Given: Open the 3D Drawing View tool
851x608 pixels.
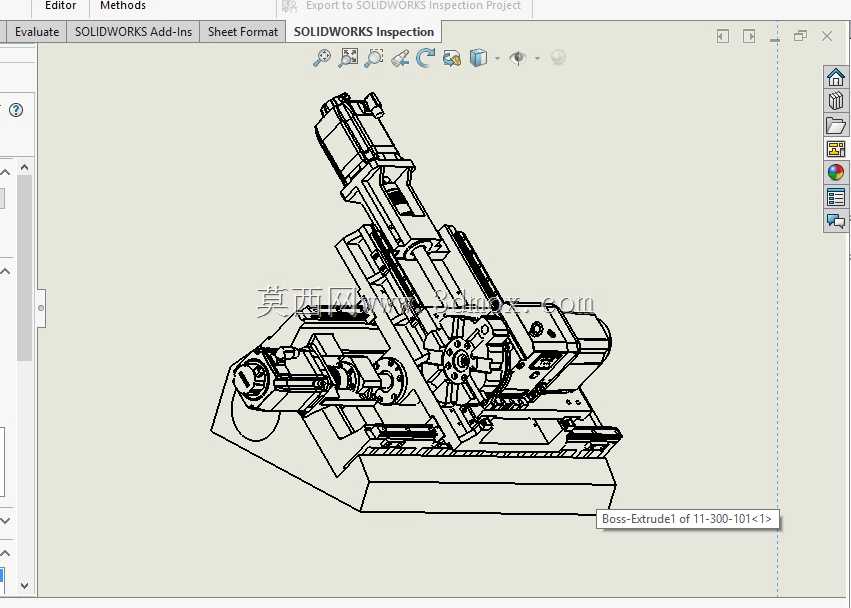Looking at the screenshot, I should click(452, 58).
